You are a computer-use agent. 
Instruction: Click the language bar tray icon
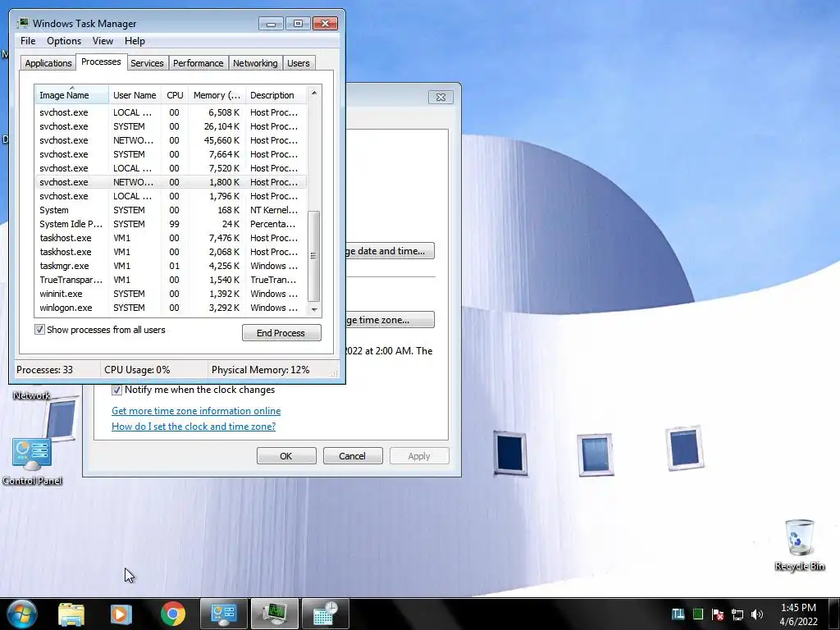[x=678, y=614]
